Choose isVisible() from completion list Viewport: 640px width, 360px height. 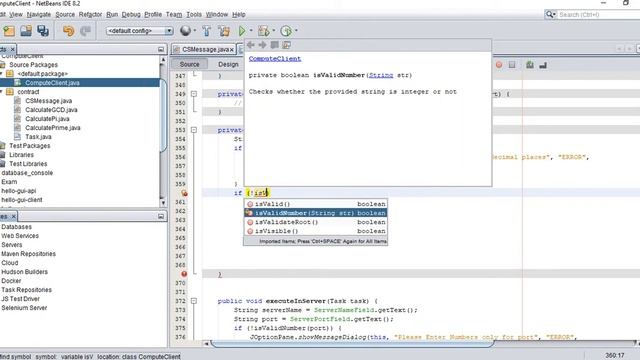[x=316, y=231]
